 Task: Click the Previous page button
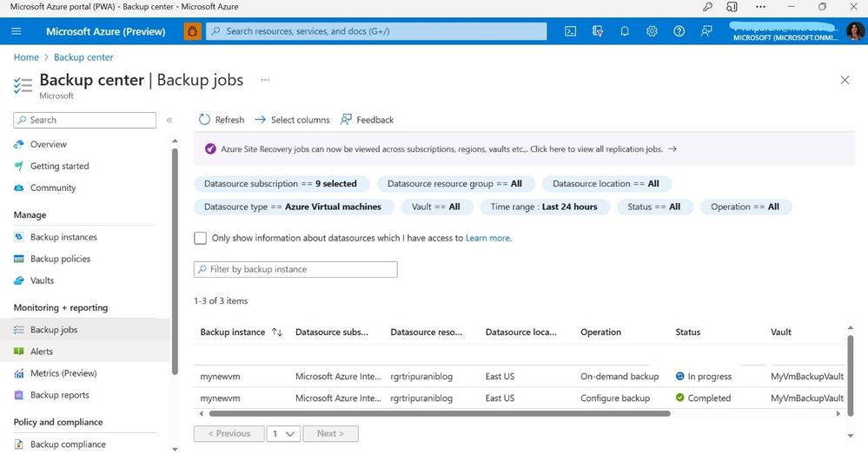(229, 433)
